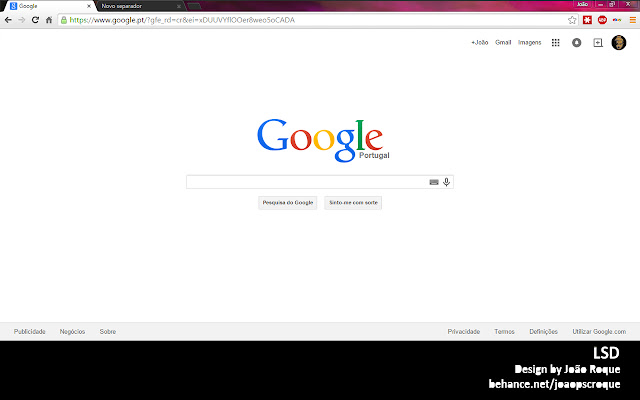View site info via green padlock

tap(64, 20)
